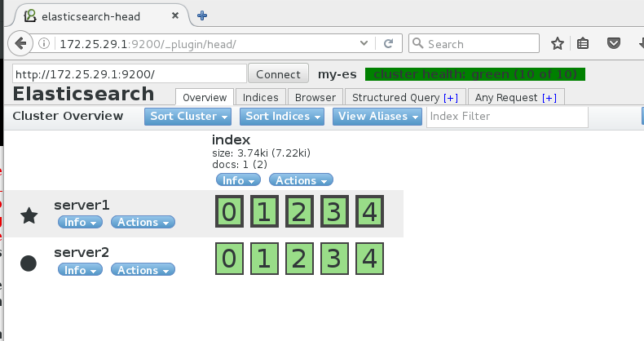Save page to Pocket icon
The width and height of the screenshot is (644, 341).
pyautogui.click(x=614, y=42)
